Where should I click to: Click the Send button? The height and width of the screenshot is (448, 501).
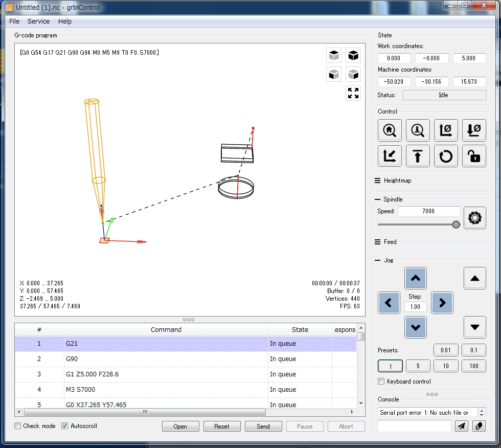[263, 427]
